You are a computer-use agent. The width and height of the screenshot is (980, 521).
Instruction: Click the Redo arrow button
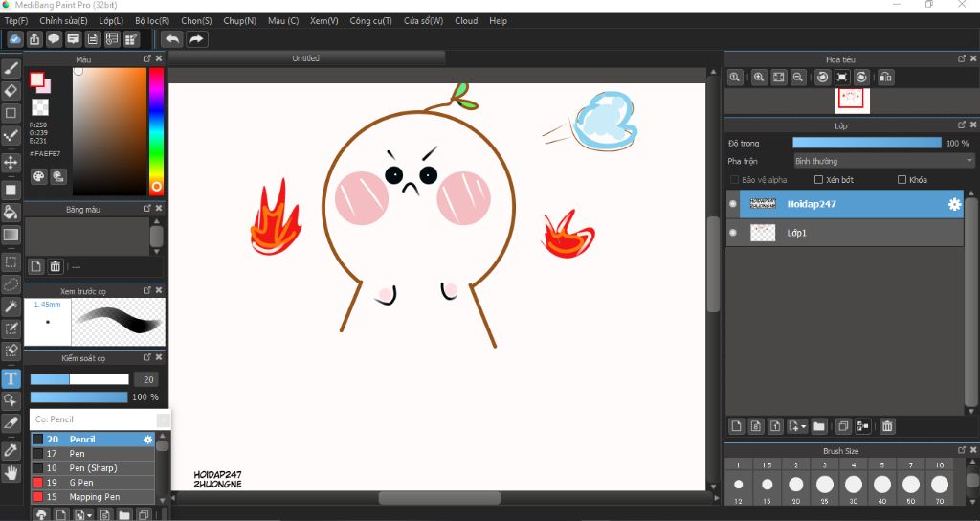pos(196,39)
